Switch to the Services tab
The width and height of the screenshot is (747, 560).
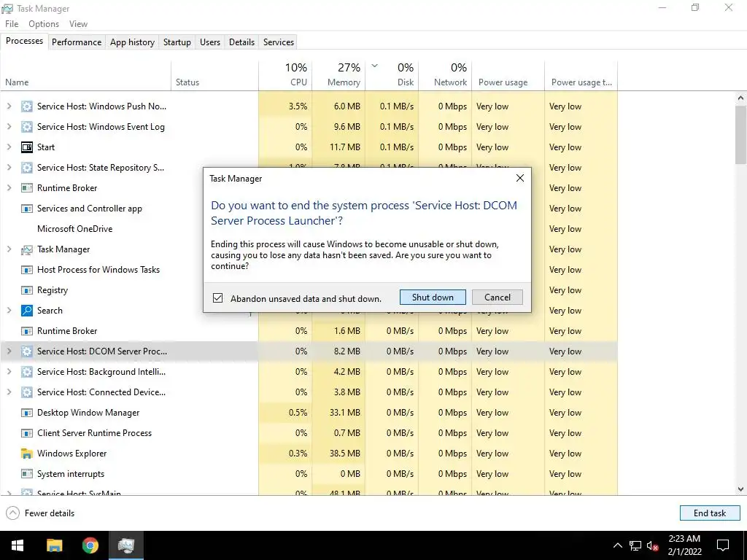pos(279,42)
